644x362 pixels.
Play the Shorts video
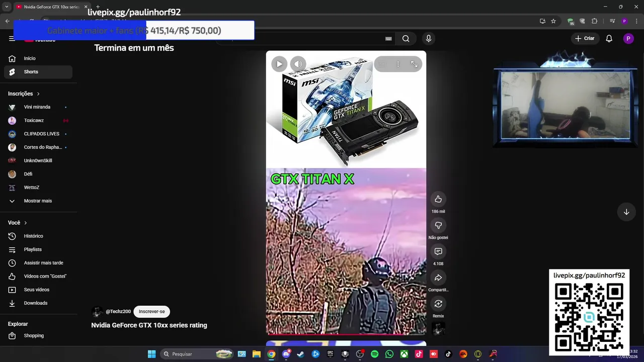point(279,64)
